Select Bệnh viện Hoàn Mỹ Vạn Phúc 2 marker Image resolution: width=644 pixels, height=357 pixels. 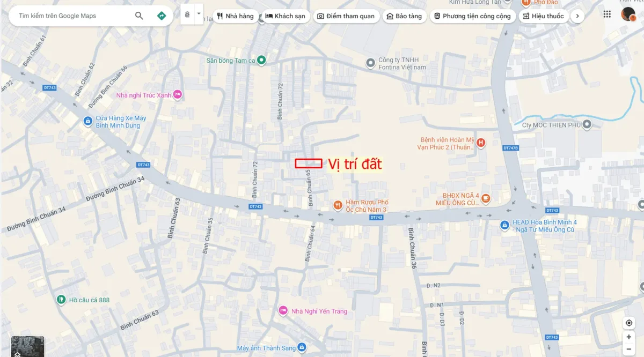tap(481, 143)
